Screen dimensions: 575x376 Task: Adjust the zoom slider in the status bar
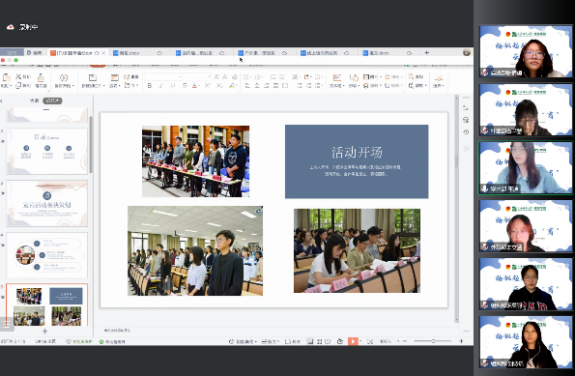[433, 341]
